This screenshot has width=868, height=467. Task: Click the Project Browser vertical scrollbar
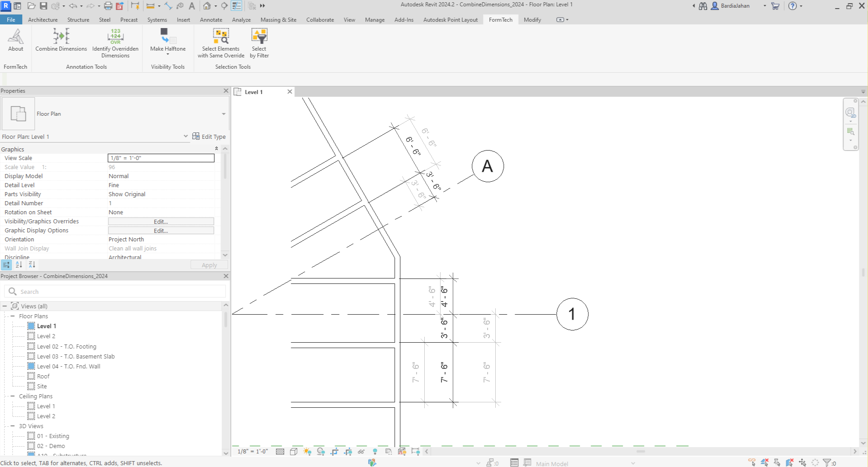click(225, 320)
